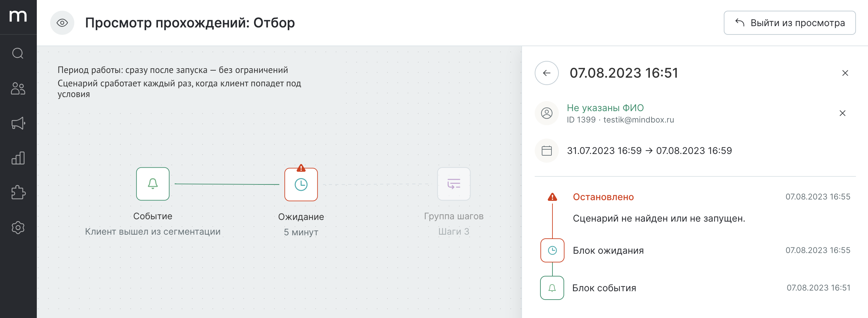Screen dimensions: 868x318
Task: Click the Период работы description text
Action: pos(173,70)
